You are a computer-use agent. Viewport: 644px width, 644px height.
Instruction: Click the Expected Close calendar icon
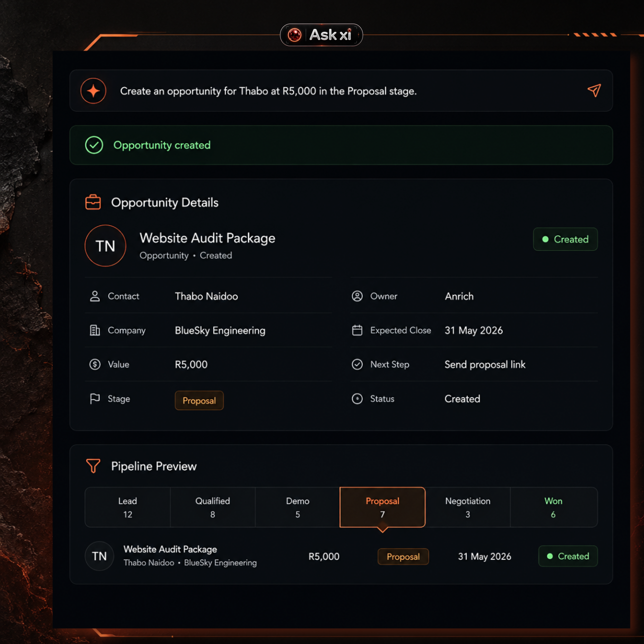pyautogui.click(x=357, y=330)
